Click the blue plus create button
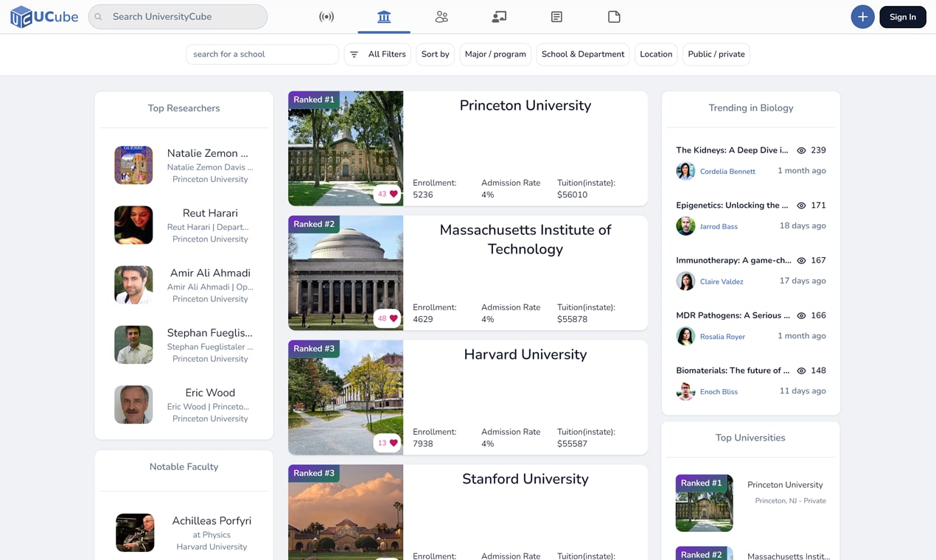936x560 pixels. (862, 16)
